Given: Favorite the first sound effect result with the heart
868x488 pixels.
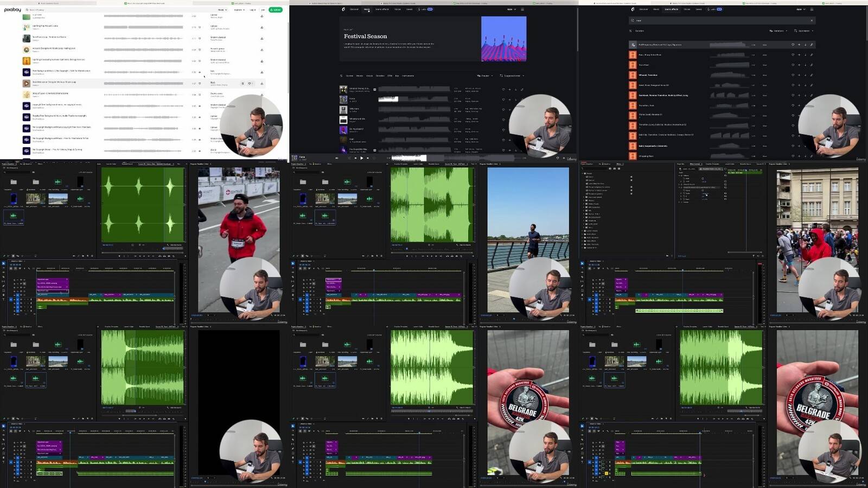Looking at the screenshot, I should (x=793, y=45).
